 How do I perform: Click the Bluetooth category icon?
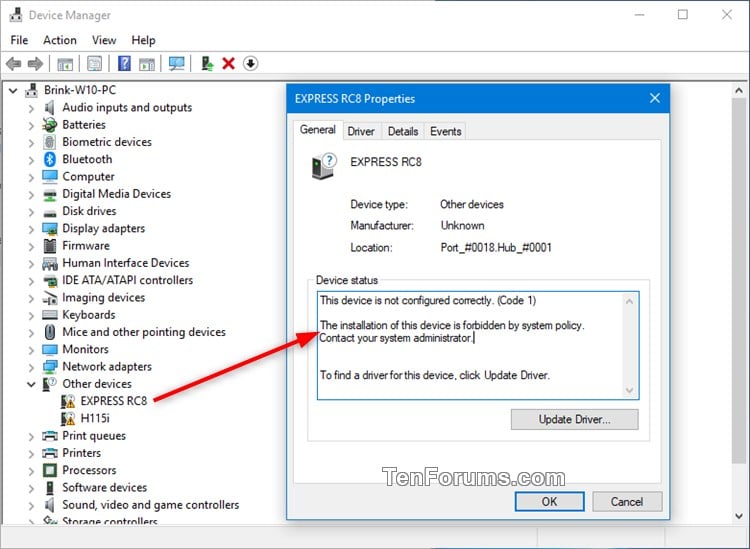coord(50,159)
